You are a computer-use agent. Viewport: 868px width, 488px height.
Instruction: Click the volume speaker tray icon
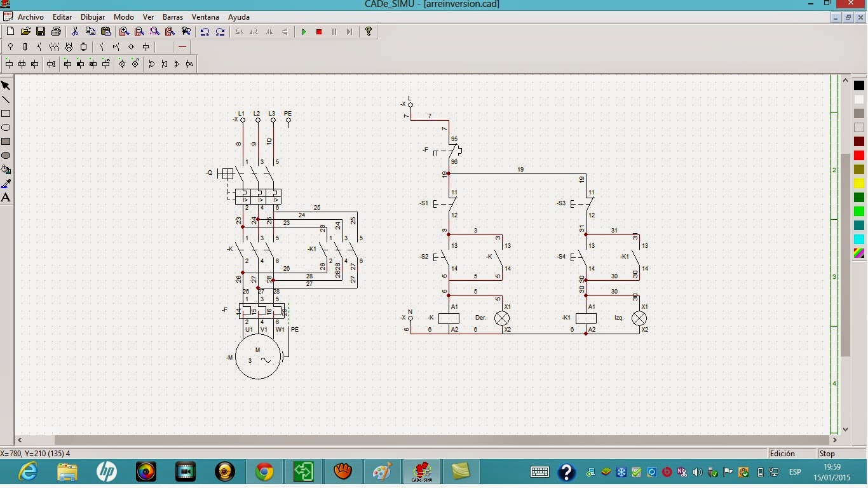coord(698,472)
